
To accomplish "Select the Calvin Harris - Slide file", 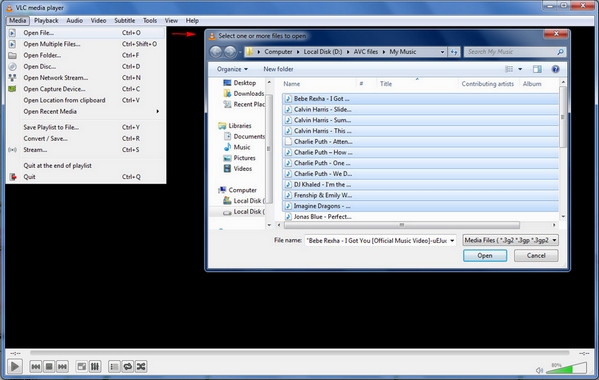I will pos(420,109).
